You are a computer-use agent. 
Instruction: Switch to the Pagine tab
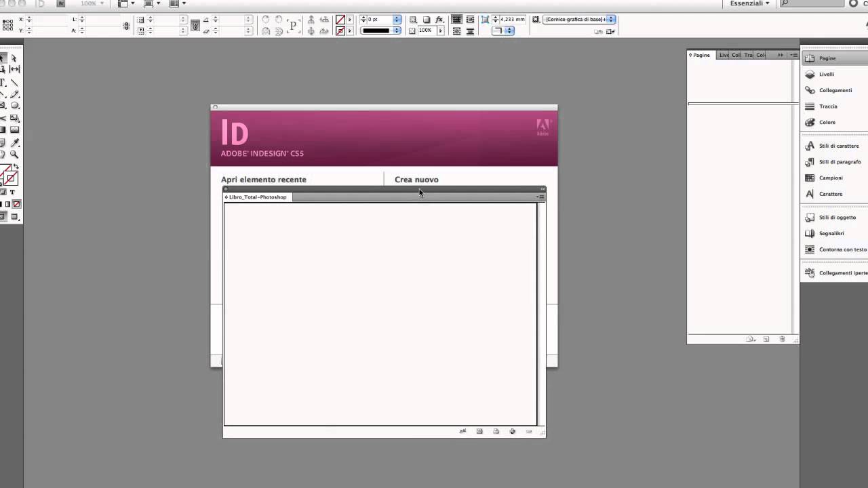tap(701, 55)
